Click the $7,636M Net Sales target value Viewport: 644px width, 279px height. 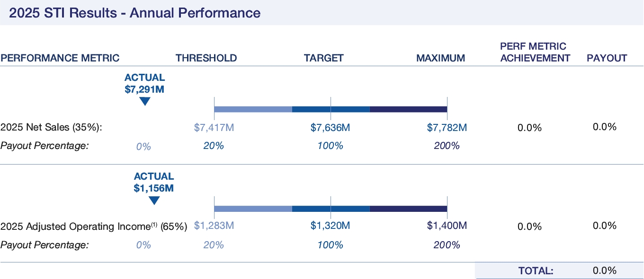click(x=330, y=128)
